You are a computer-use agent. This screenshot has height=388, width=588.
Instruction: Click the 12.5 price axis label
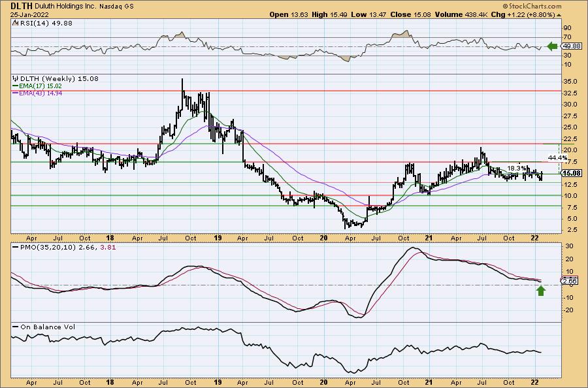(x=570, y=184)
